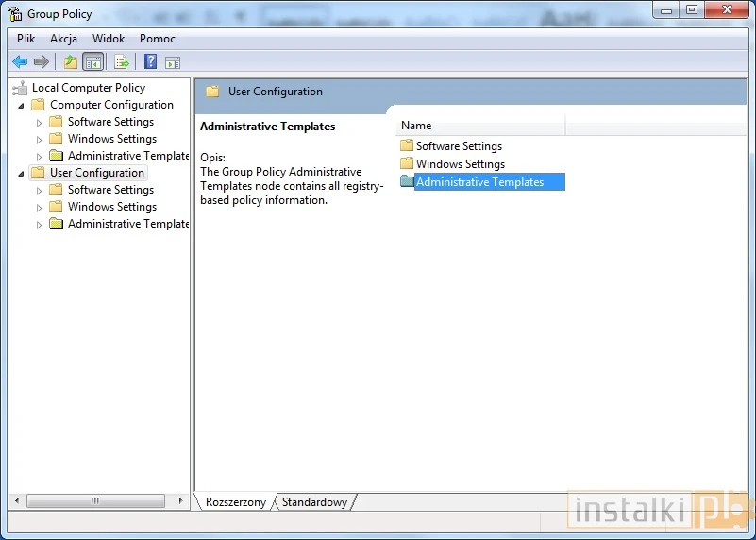The width and height of the screenshot is (756, 540).
Task: Click the tree pane horizontal scrollbar right arrow
Action: click(184, 501)
